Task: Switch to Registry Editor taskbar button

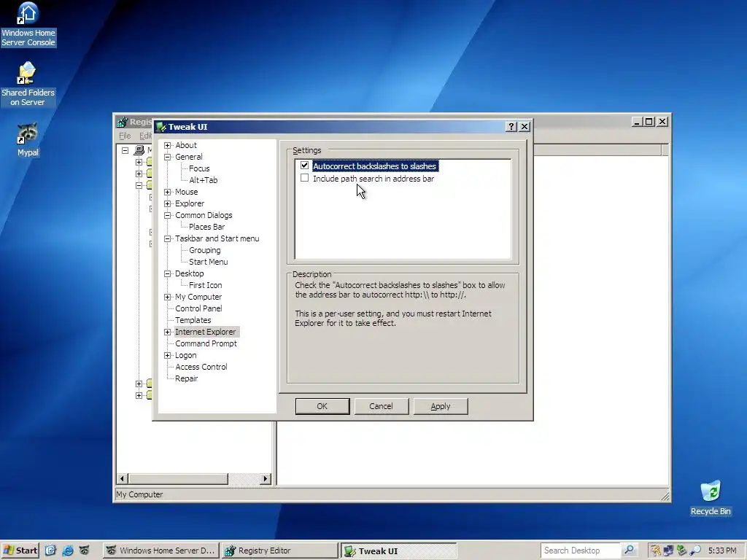Action: (279, 551)
